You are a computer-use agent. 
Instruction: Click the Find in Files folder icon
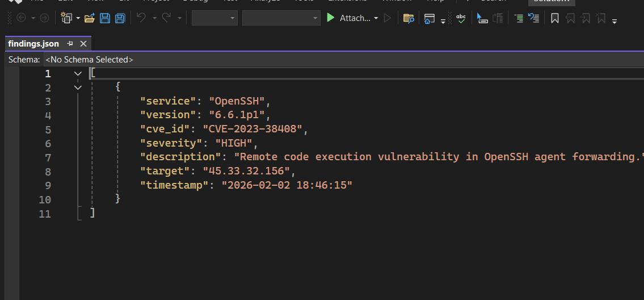409,18
